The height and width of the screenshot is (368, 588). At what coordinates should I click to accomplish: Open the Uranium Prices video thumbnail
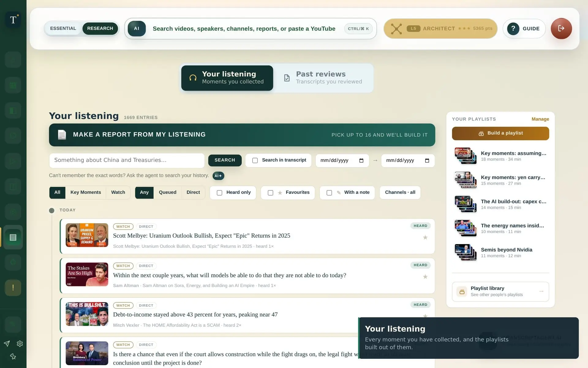[x=87, y=235]
